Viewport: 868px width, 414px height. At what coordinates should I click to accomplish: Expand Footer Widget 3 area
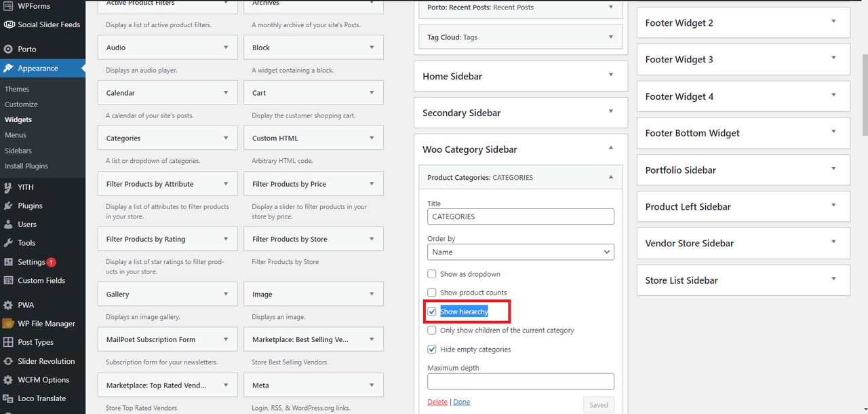pyautogui.click(x=833, y=59)
